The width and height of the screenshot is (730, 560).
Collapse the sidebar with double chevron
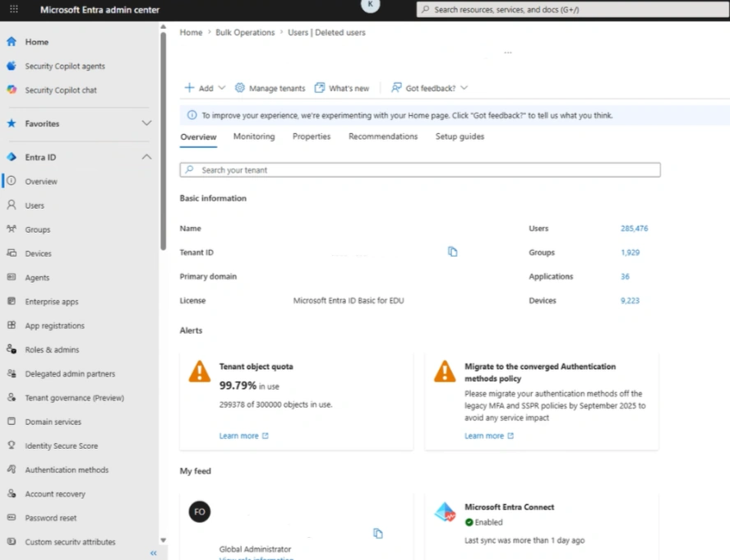154,553
